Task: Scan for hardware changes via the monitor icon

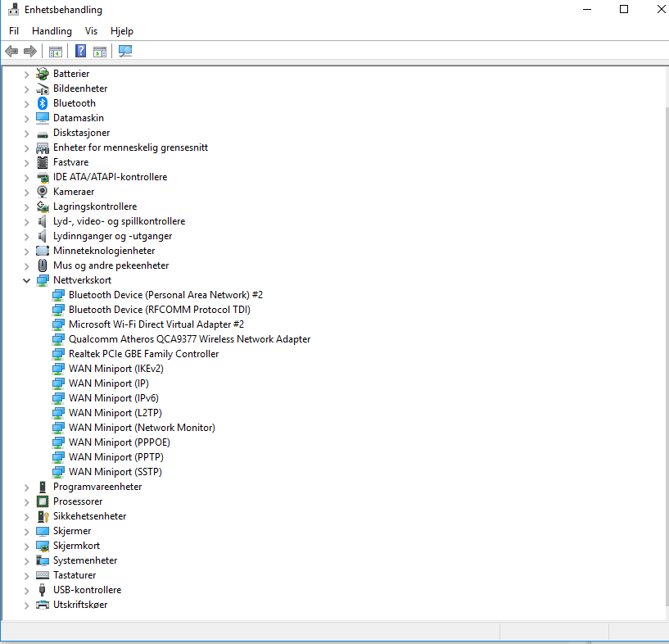Action: click(x=125, y=52)
